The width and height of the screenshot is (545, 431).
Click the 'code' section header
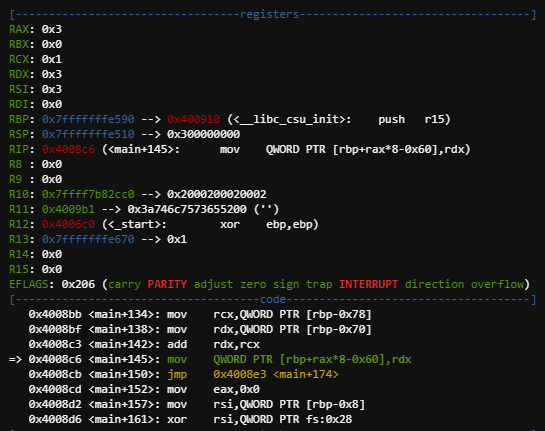click(273, 299)
